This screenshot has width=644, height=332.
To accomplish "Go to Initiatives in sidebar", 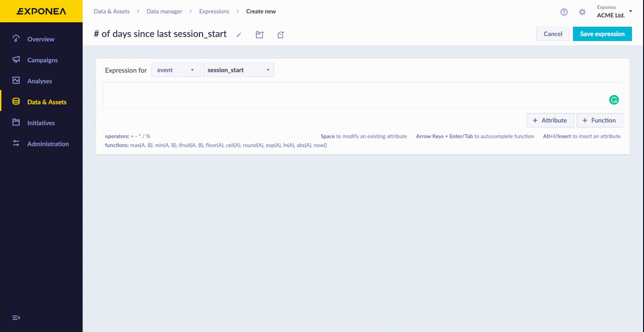I will (x=41, y=123).
